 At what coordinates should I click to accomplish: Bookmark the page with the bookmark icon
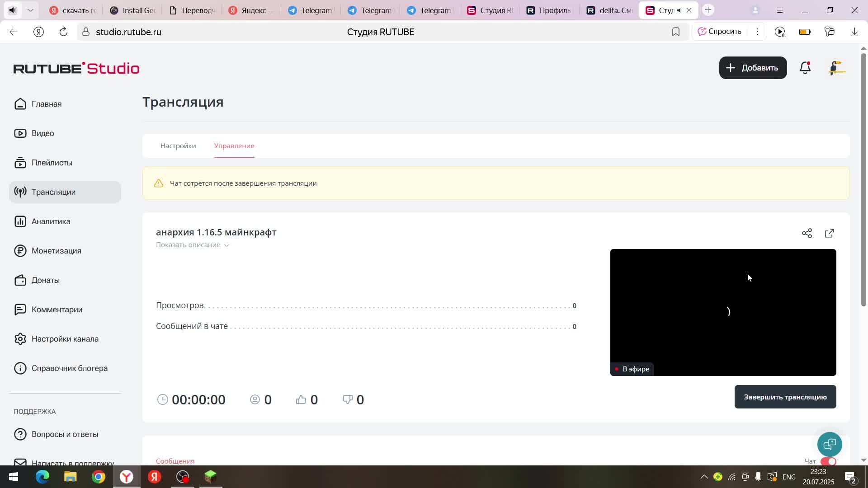pyautogui.click(x=676, y=32)
